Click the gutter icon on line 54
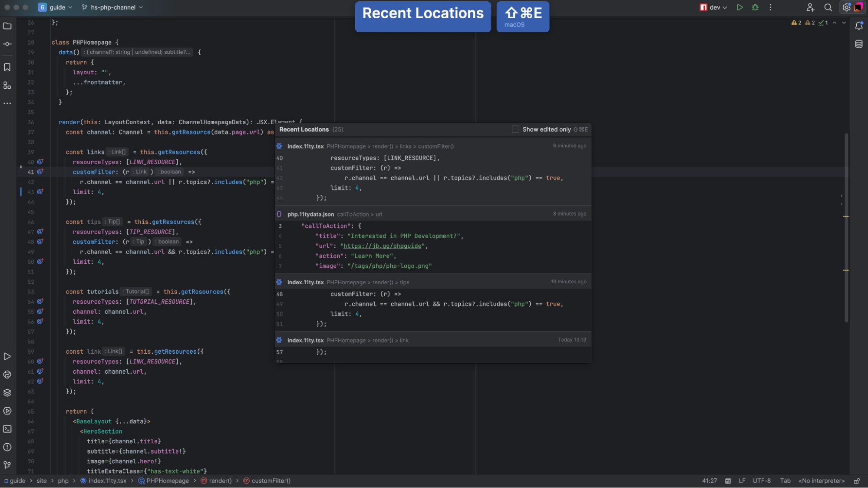Viewport: 868px width, 488px height. (x=40, y=301)
